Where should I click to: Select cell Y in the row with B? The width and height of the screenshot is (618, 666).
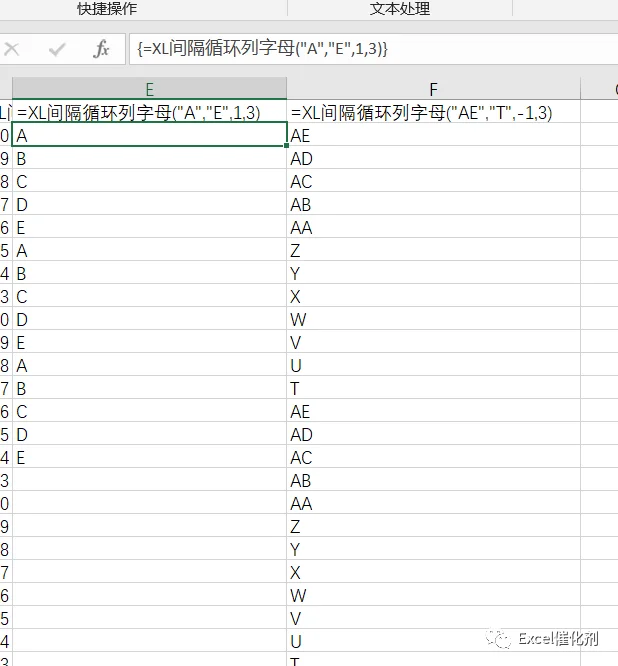coord(434,274)
